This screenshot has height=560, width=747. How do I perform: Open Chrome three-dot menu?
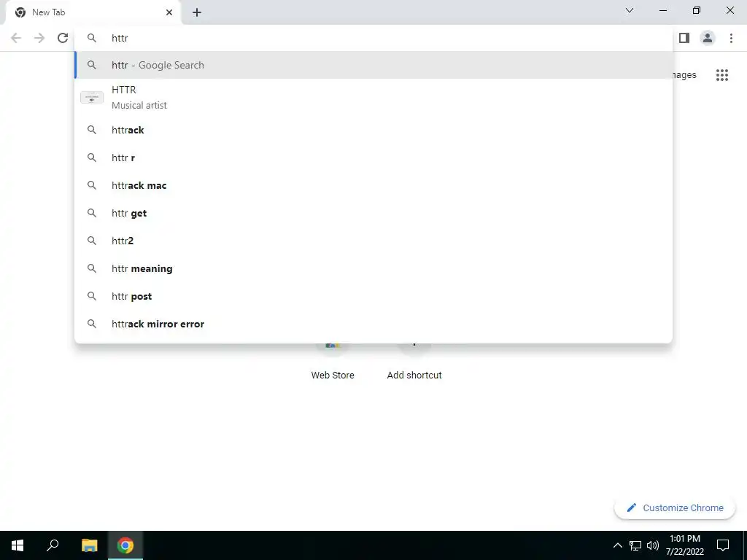(x=731, y=38)
